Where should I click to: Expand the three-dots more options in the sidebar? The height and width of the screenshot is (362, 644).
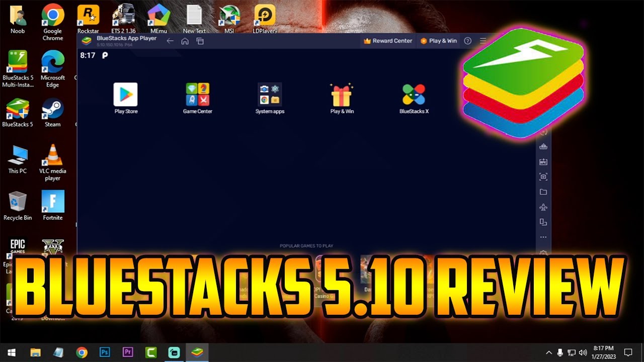pyautogui.click(x=543, y=237)
